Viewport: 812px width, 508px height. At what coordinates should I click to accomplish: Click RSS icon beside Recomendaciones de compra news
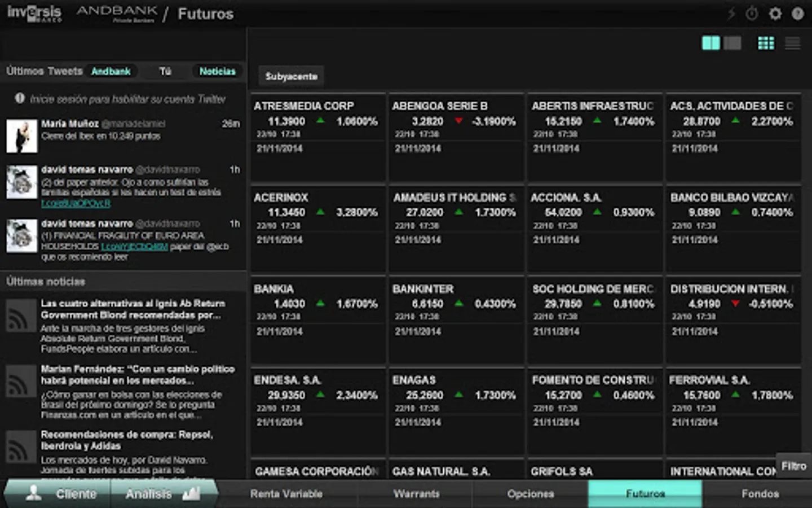pyautogui.click(x=21, y=447)
